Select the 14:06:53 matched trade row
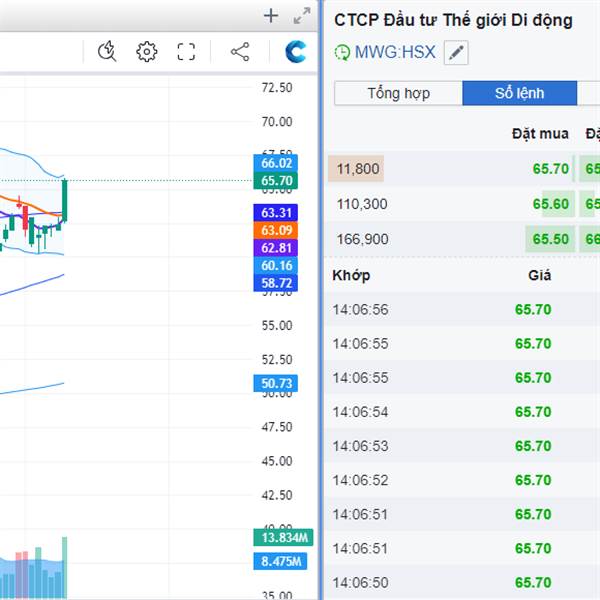 click(x=462, y=446)
